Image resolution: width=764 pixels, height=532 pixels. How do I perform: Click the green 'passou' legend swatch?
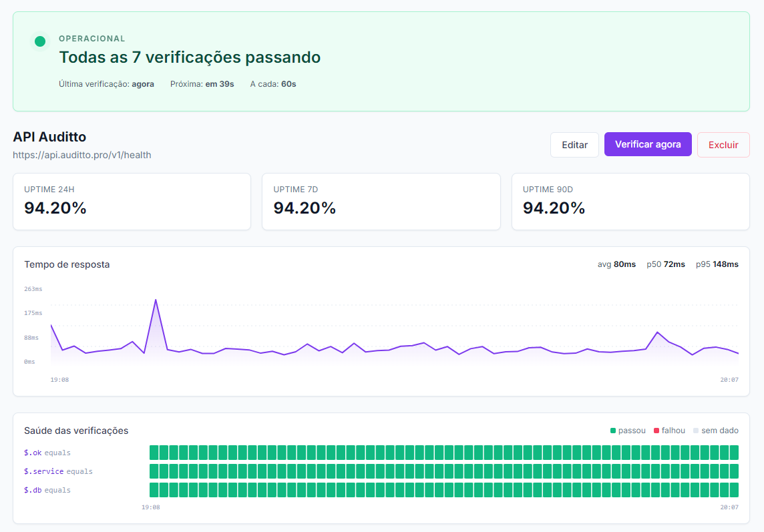pos(613,431)
